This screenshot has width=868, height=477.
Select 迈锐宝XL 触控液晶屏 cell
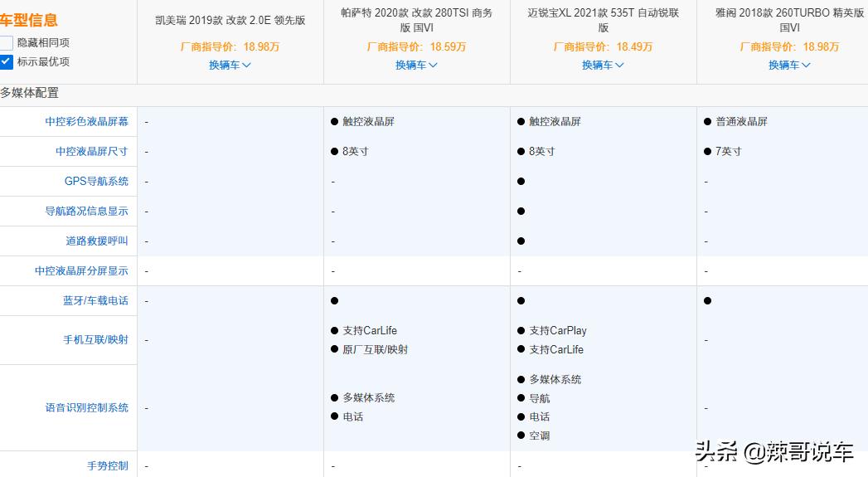coord(549,121)
